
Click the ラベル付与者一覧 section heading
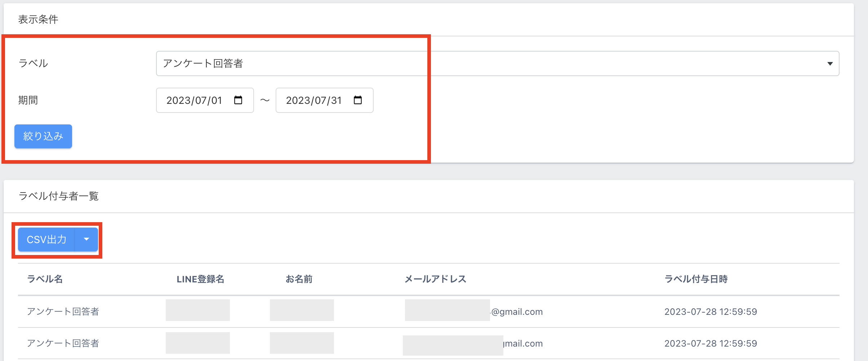[x=58, y=196]
